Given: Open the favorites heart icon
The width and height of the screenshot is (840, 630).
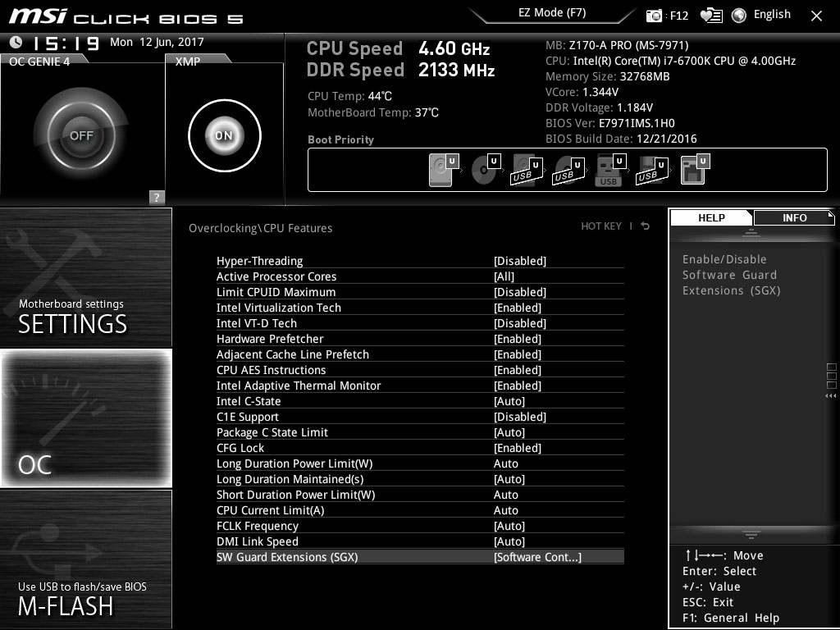Looking at the screenshot, I should [x=711, y=16].
